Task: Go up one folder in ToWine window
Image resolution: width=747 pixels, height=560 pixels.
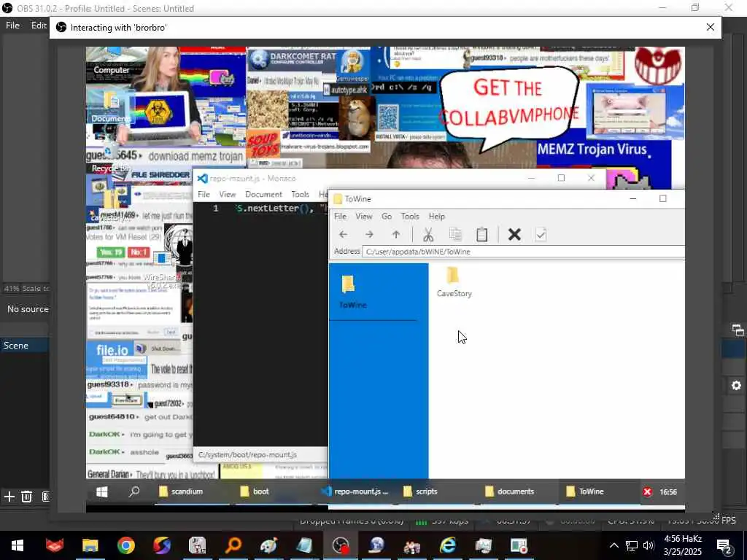Action: pos(396,234)
